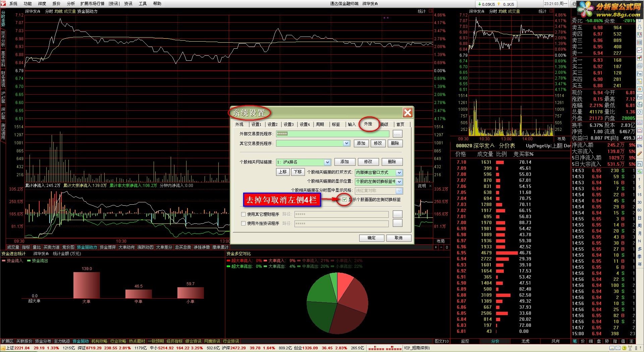The width and height of the screenshot is (644, 352).
Task: Open 分析 menu in menu bar
Action: [x=71, y=4]
